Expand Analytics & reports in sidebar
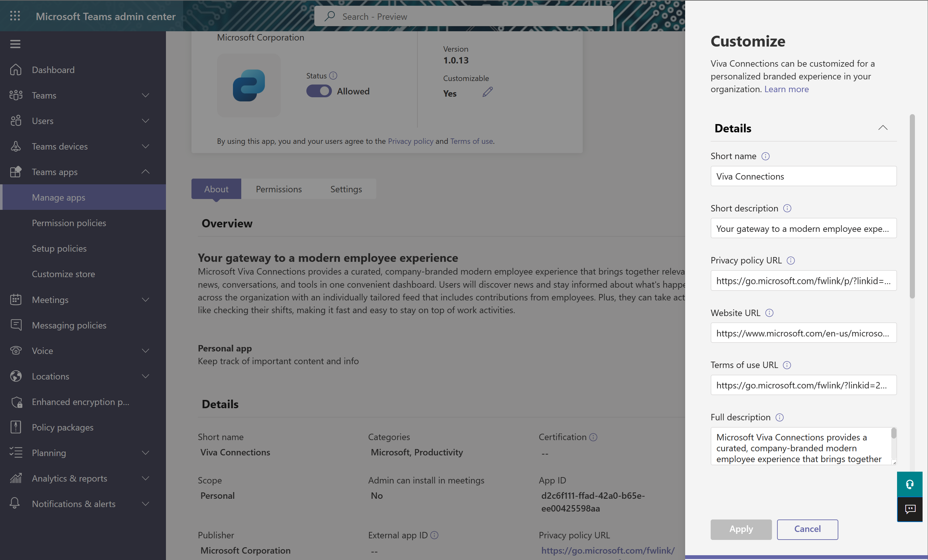 pos(146,478)
